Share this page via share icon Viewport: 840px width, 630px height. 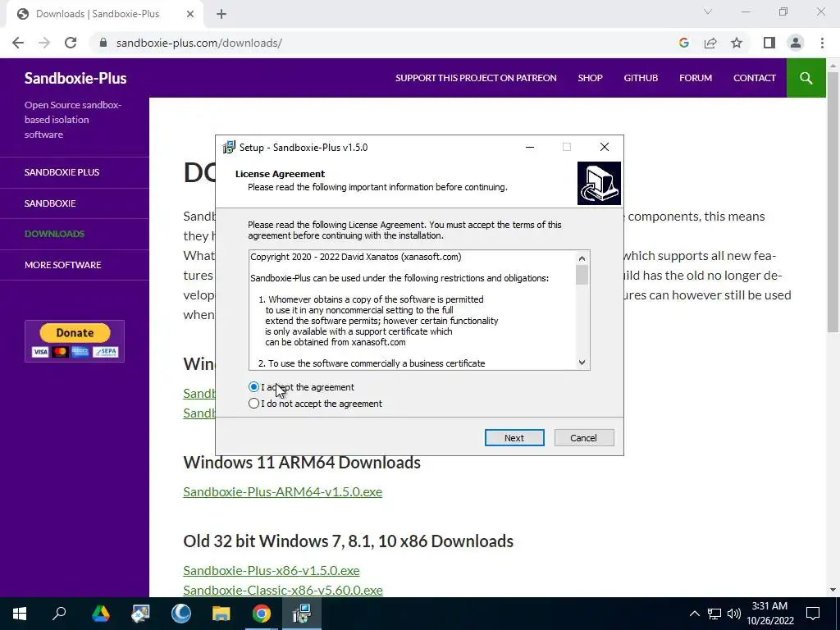[x=710, y=43]
